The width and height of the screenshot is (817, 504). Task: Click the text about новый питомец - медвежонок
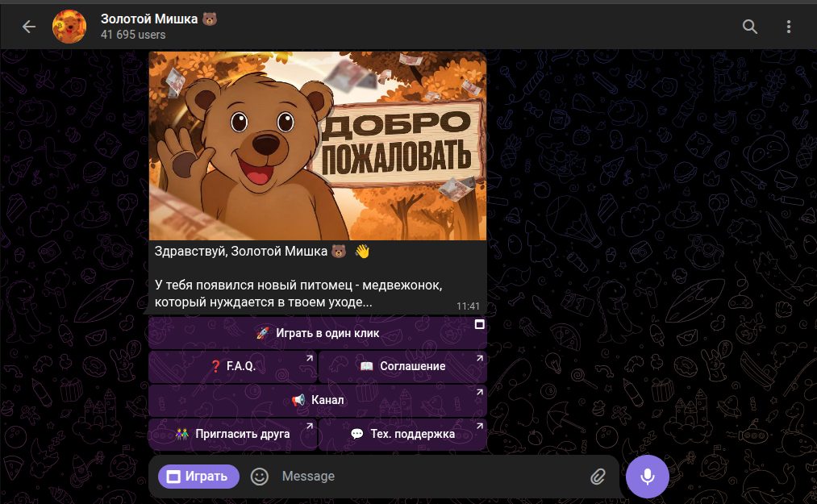(x=298, y=294)
